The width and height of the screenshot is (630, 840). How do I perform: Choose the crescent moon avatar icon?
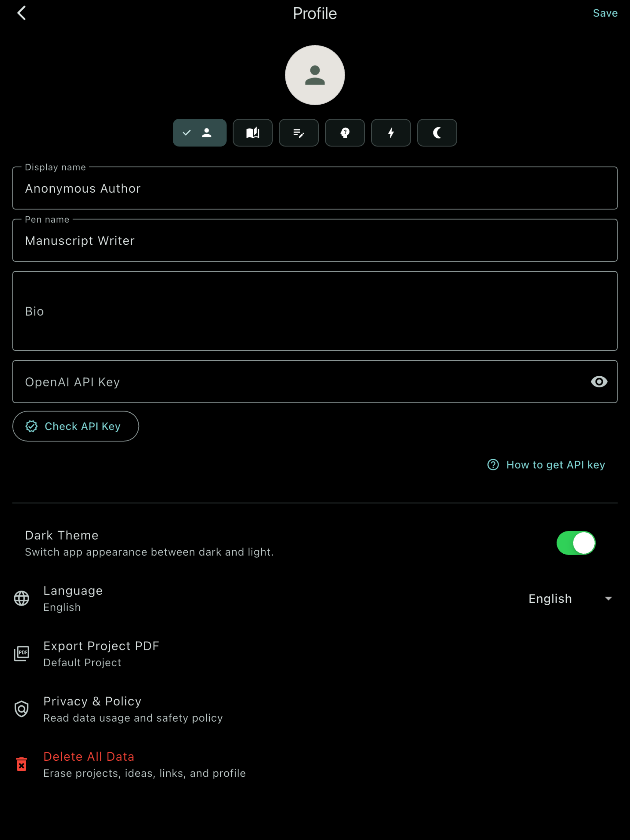click(x=437, y=132)
